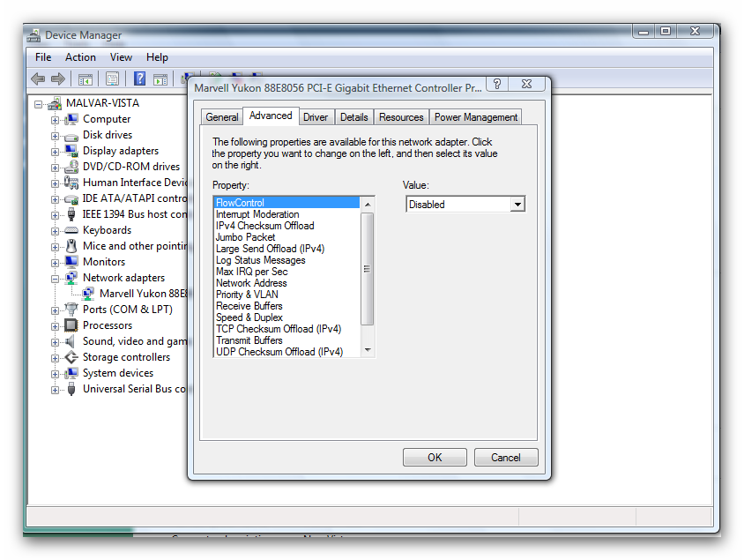This screenshot has height=560, width=744.
Task: Click the Keyboards device icon
Action: click(71, 229)
